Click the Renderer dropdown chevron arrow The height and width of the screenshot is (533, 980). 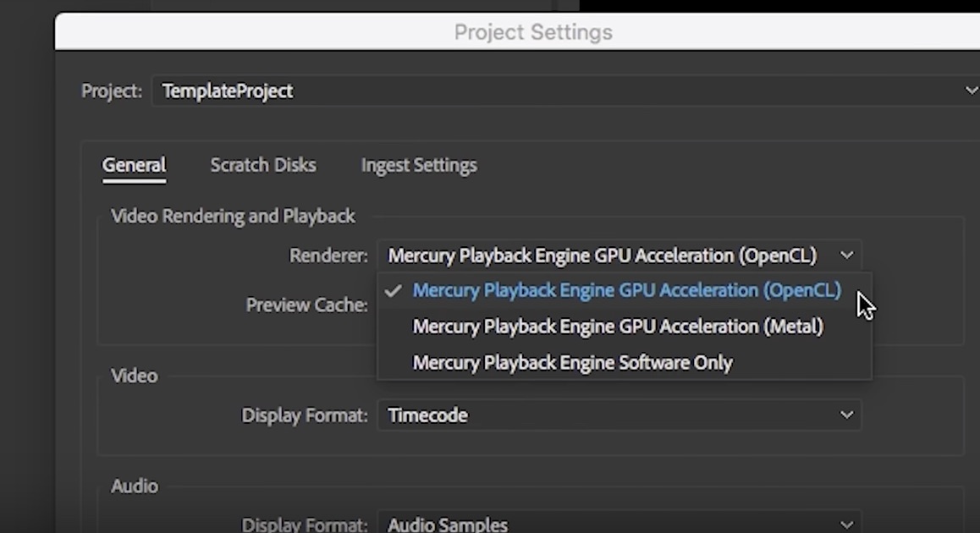click(x=846, y=255)
